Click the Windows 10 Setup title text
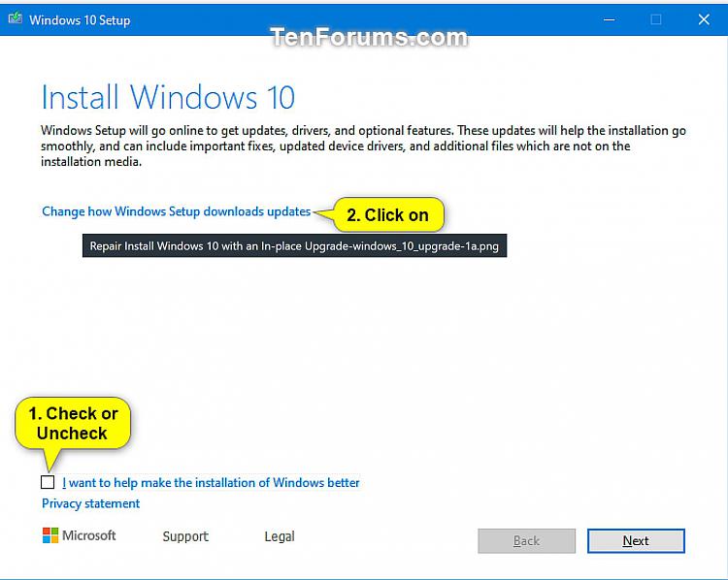 tap(80, 20)
